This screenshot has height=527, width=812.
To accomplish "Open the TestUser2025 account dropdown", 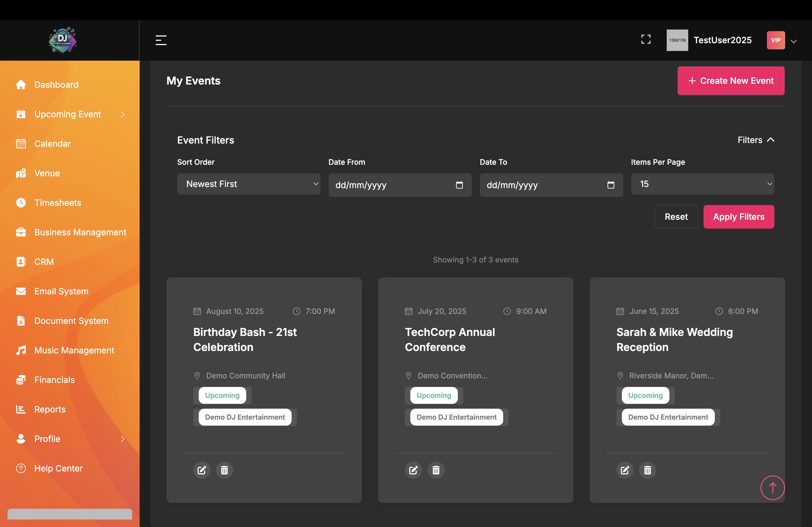I will click(793, 41).
